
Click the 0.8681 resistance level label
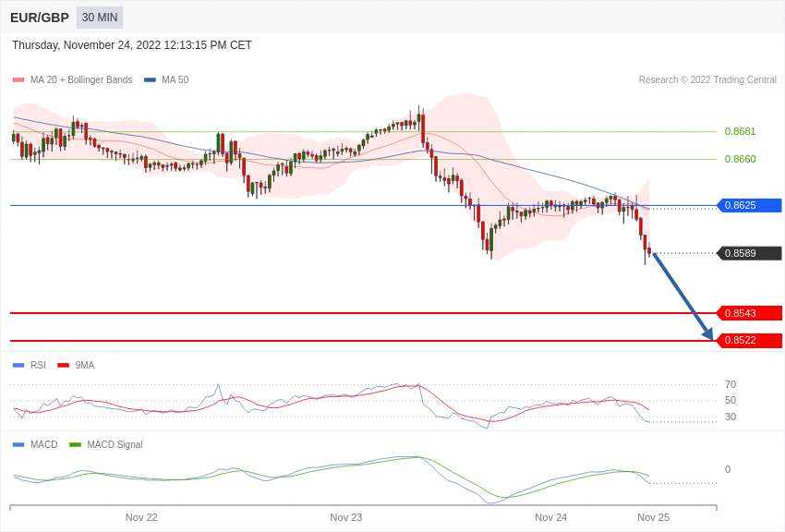point(740,132)
